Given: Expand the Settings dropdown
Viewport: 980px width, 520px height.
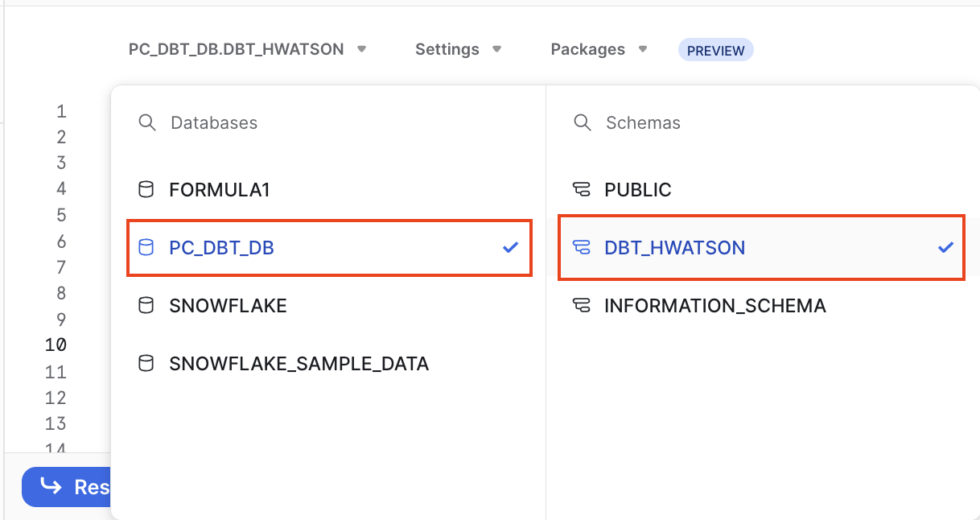Looking at the screenshot, I should click(458, 49).
